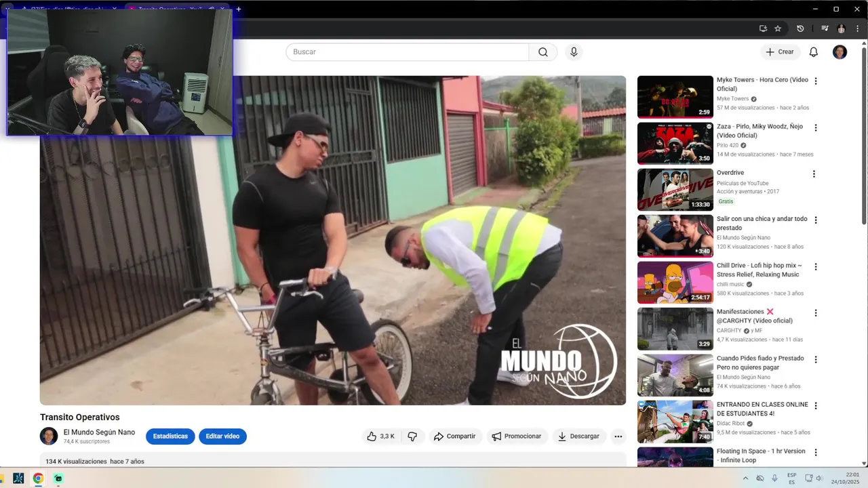This screenshot has height=488, width=868.
Task: Click the tray microphone icon
Action: 774,479
